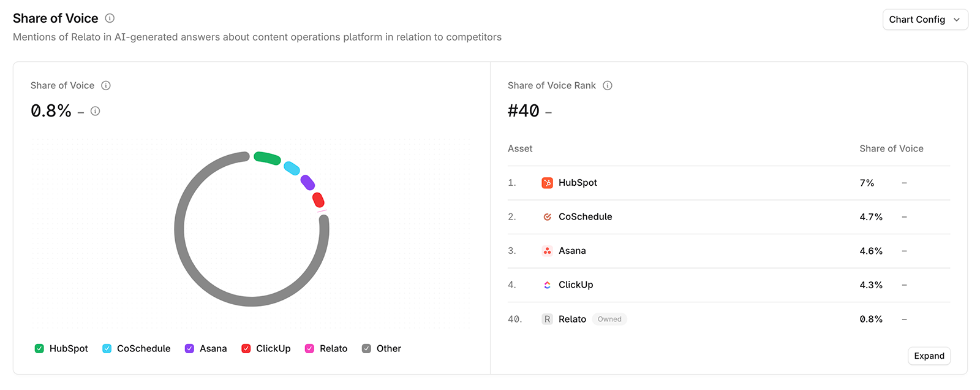The image size is (980, 390).
Task: Click the chevron on Chart Config
Action: (957, 19)
